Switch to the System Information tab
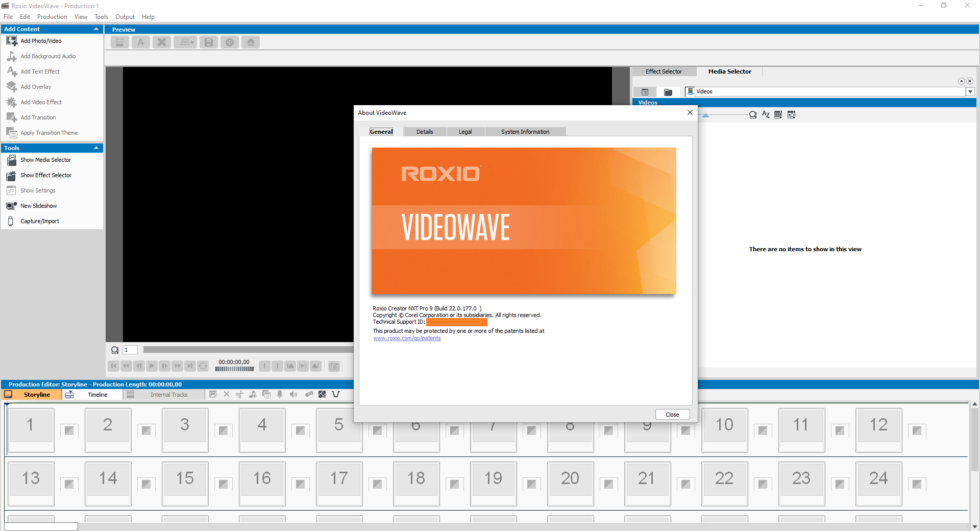 tap(525, 132)
